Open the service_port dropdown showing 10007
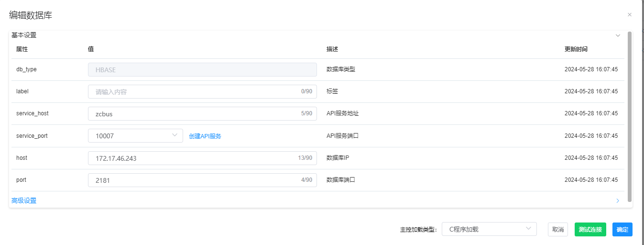Screen dimensions: 644x245 [135, 136]
